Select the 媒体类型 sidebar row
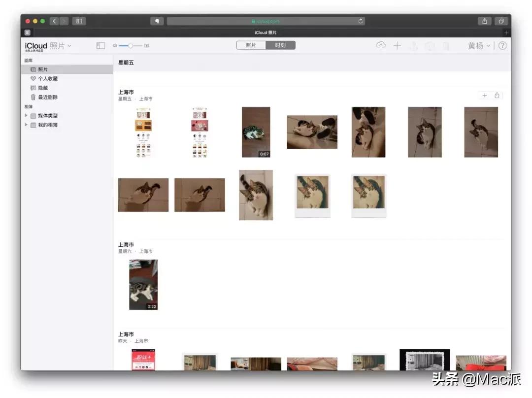Image resolution: width=532 pixels, height=398 pixels. tap(67, 116)
